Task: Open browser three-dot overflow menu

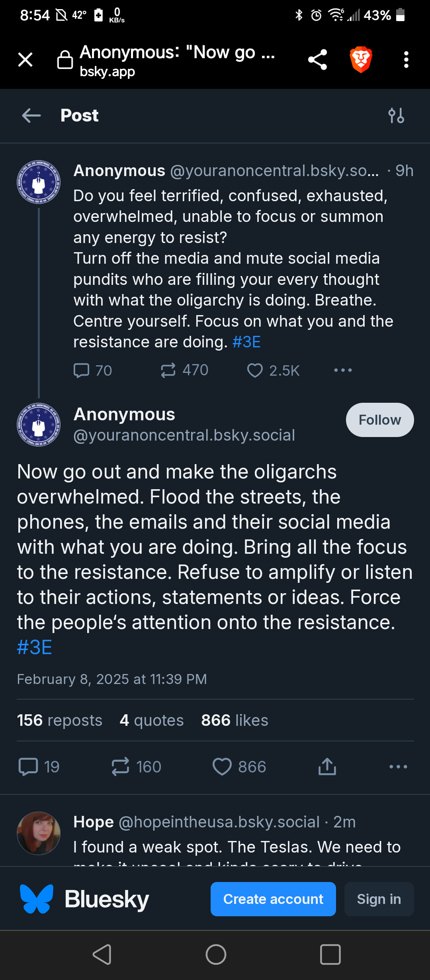Action: click(406, 60)
